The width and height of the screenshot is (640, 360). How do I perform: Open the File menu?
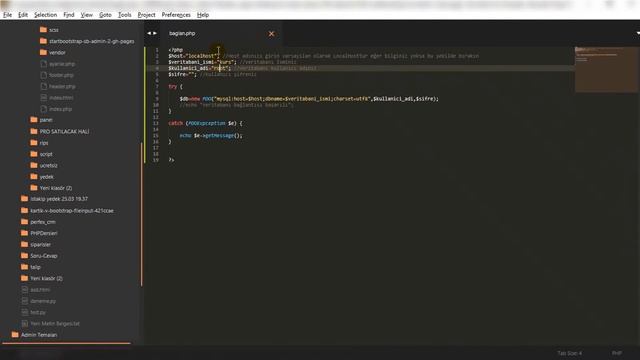[x=7, y=15]
